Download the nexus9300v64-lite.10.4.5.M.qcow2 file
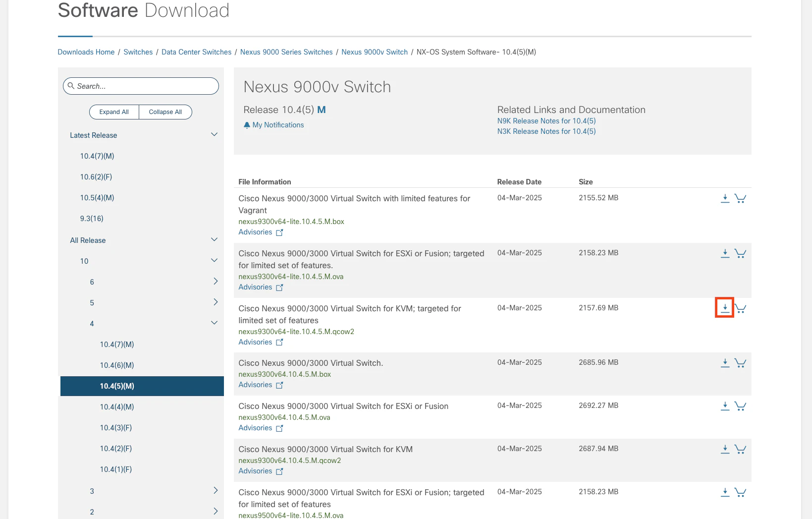812x519 pixels. (x=725, y=308)
